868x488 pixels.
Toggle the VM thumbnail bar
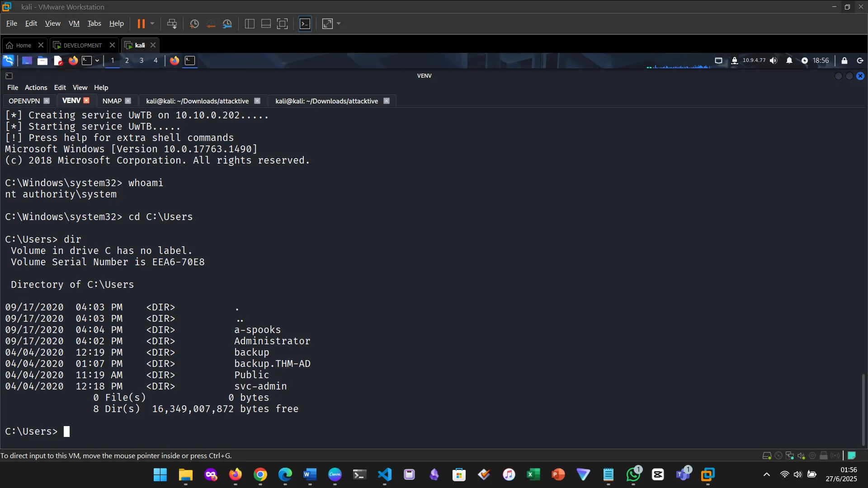pyautogui.click(x=265, y=23)
